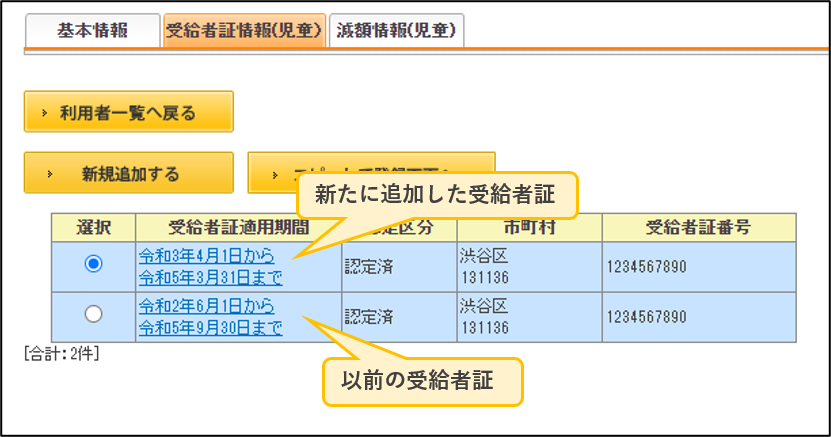The width and height of the screenshot is (831, 437).
Task: Select the radio for 令和2年6月1日 certificate
Action: tap(93, 314)
